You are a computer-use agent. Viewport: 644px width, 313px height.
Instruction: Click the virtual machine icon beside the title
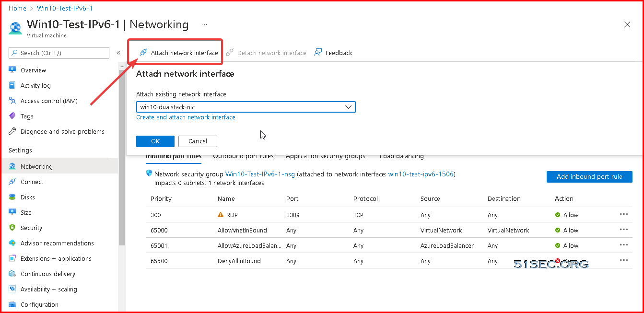pyautogui.click(x=15, y=28)
